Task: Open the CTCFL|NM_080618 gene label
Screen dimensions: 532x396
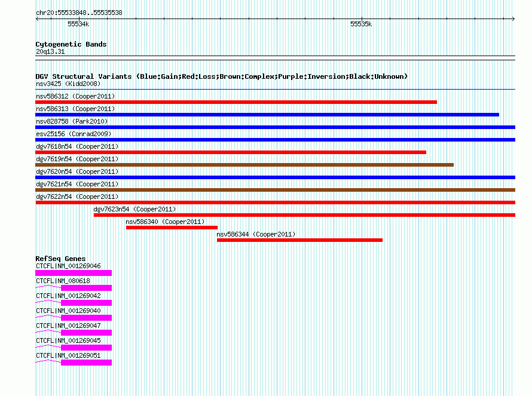Action: click(x=63, y=281)
